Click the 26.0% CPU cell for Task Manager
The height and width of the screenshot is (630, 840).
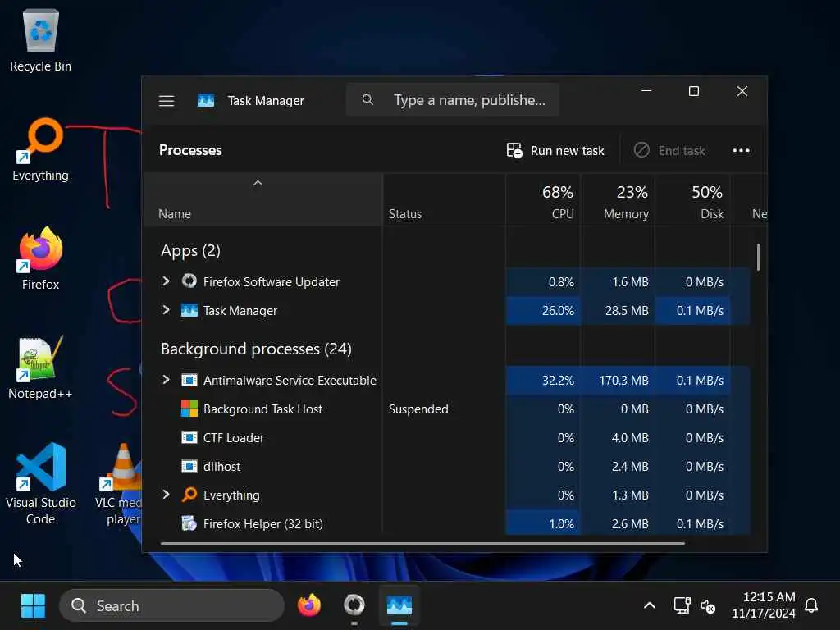coord(543,311)
